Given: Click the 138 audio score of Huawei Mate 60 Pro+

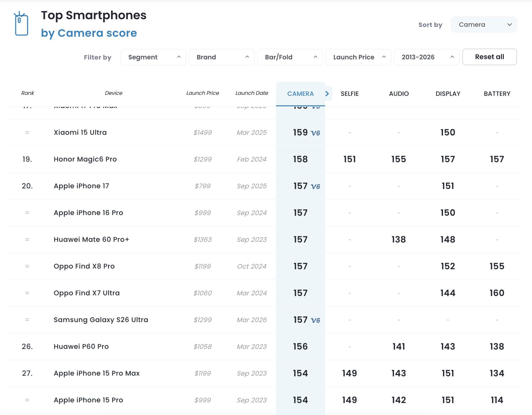Looking at the screenshot, I should (x=399, y=239).
